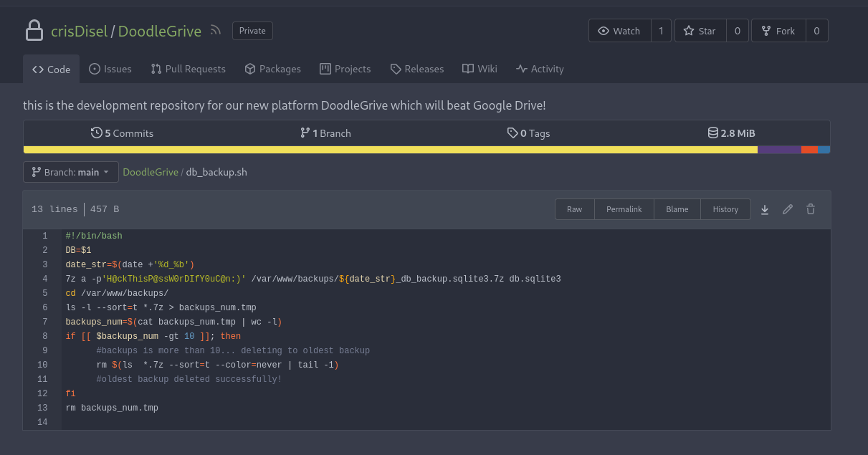View the Raw file contents
Screen dimensions: 868x455
(x=575, y=209)
